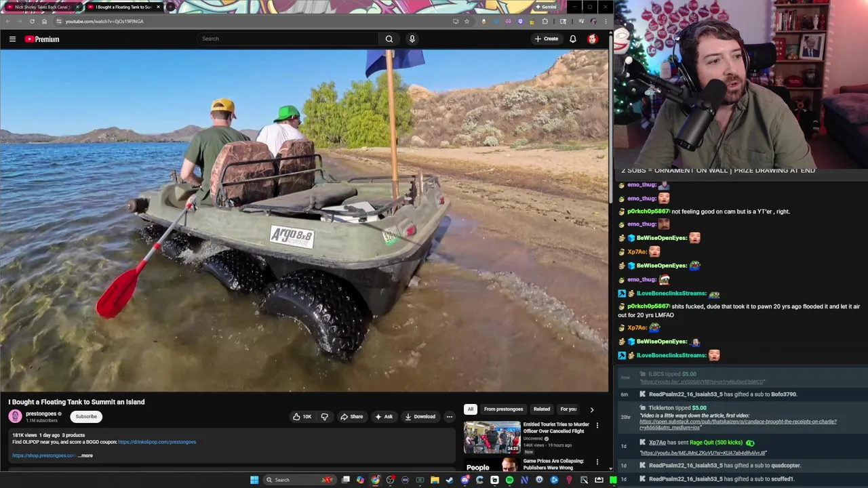Click the Windows taskbar Search box

298,480
